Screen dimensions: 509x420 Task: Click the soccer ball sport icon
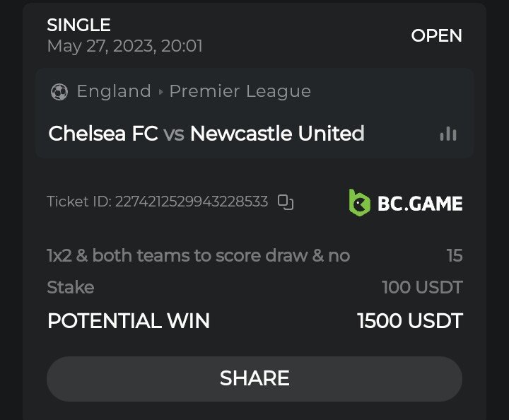click(x=59, y=92)
